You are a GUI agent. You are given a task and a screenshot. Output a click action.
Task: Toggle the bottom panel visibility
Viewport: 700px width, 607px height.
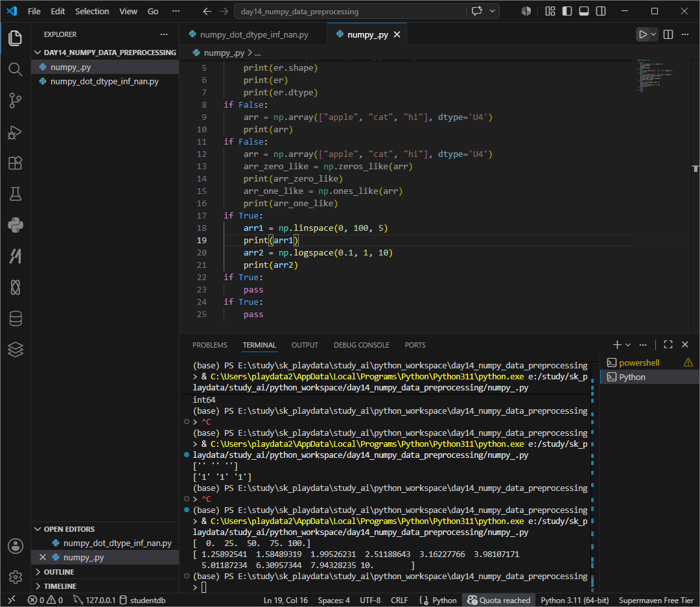[584, 11]
